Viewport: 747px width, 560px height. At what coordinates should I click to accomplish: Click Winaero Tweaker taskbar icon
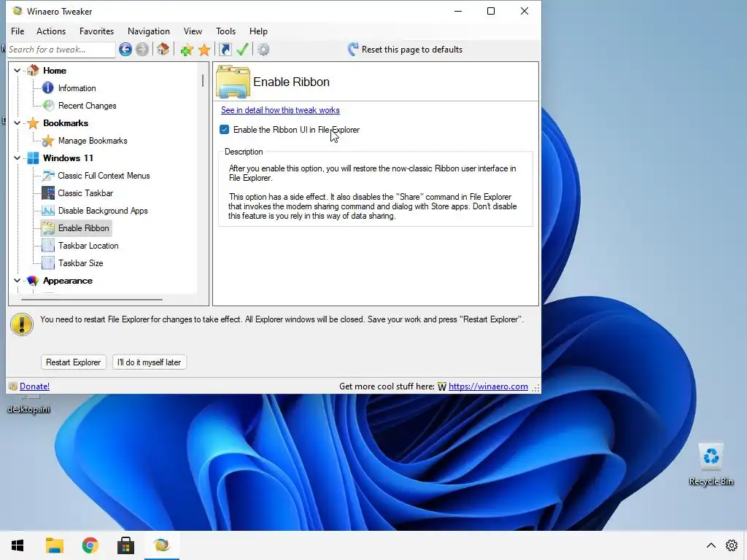[161, 545]
